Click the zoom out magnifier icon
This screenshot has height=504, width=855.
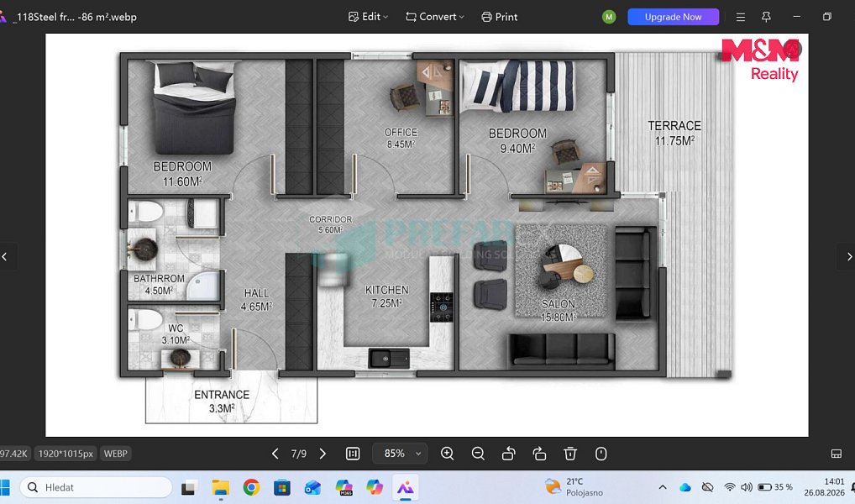pos(478,454)
